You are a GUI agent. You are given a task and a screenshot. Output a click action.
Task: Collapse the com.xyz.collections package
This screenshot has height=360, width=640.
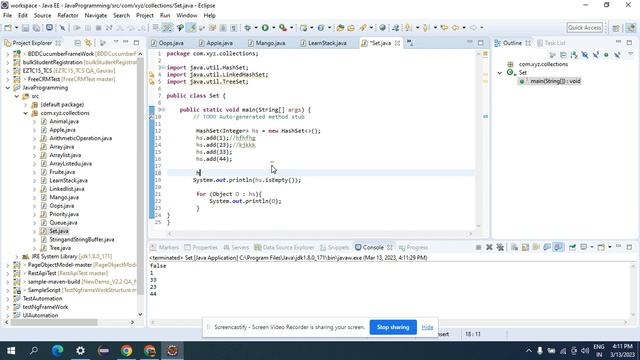[25, 113]
